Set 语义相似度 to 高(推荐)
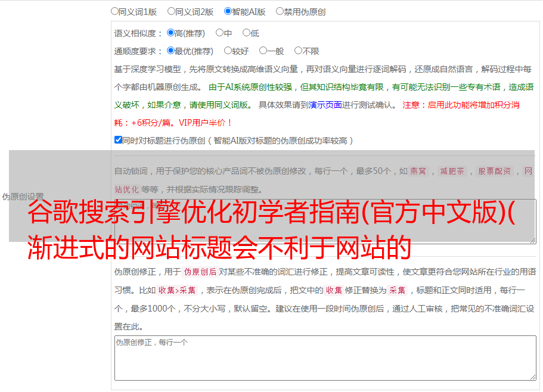The width and height of the screenshot is (543, 392). (x=170, y=33)
